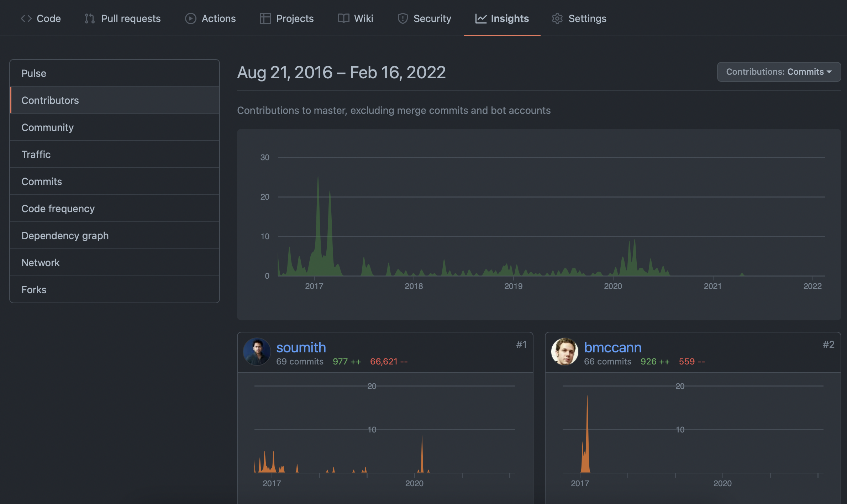Click the Insights graph icon
The width and height of the screenshot is (847, 504).
pyautogui.click(x=481, y=19)
